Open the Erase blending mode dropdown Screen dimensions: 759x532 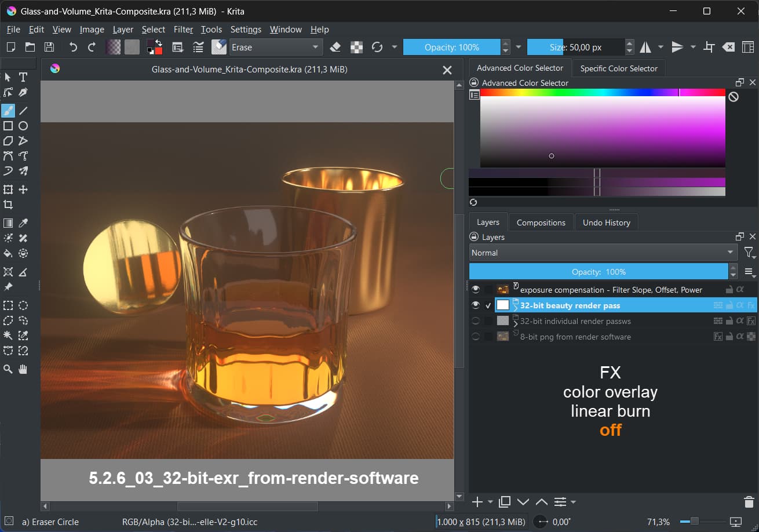(276, 48)
